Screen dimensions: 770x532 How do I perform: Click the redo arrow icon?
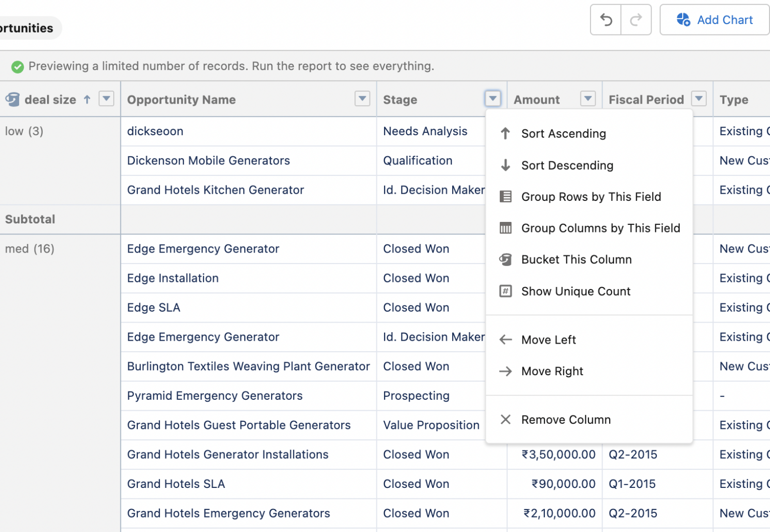(x=636, y=20)
